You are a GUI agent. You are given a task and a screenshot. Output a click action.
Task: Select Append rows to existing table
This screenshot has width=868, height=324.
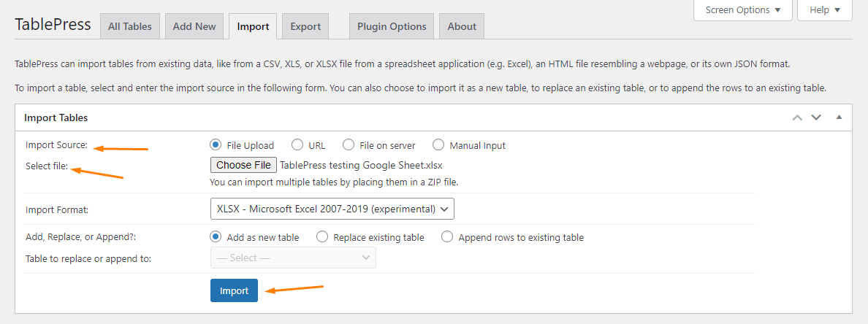tap(447, 237)
